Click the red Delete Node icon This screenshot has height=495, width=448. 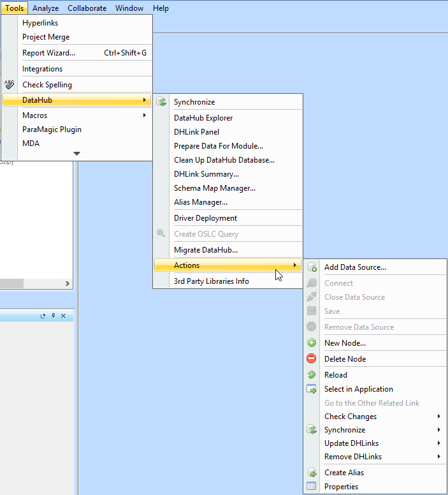(312, 358)
